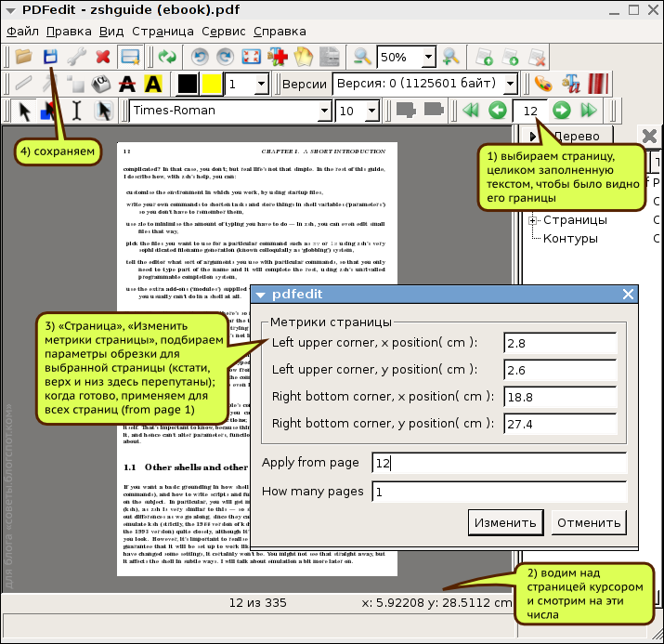This screenshot has height=644, width=664.
Task: Click the blue Undo icon
Action: pos(200,57)
